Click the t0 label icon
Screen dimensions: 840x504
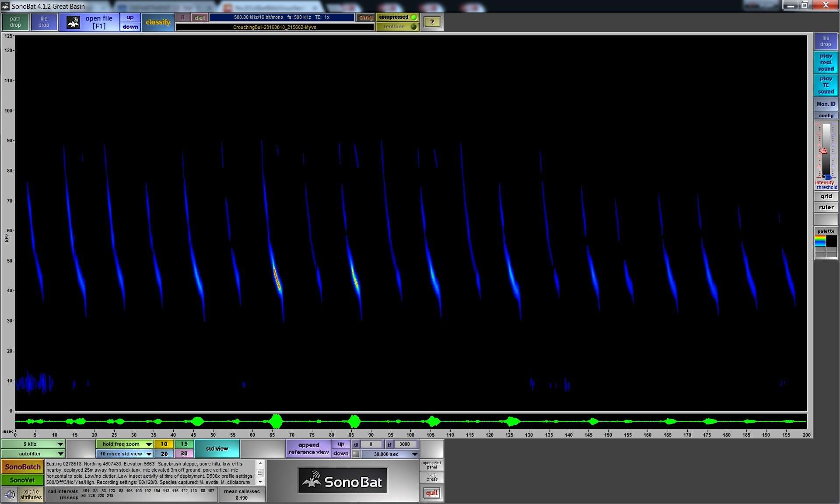(x=356, y=444)
